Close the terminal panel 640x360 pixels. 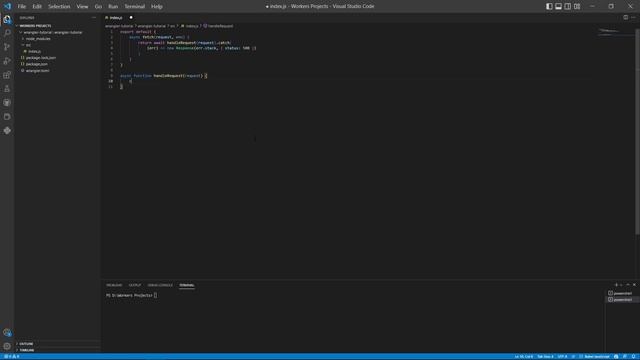pos(634,285)
